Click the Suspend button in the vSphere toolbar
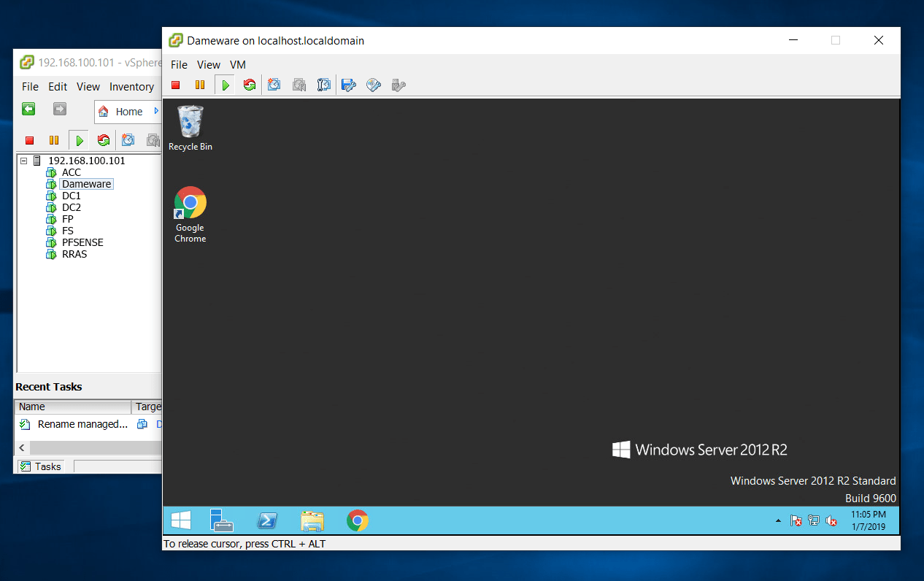This screenshot has height=581, width=924. (54, 140)
